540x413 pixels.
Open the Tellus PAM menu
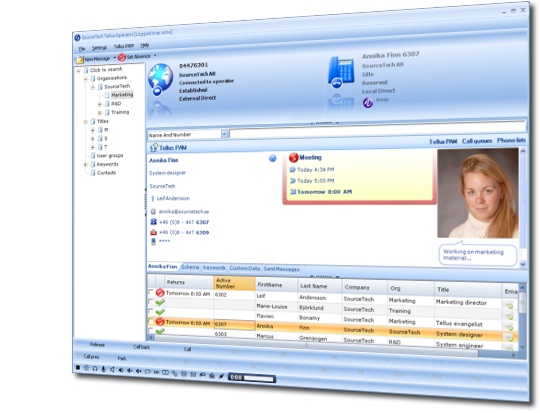click(124, 46)
